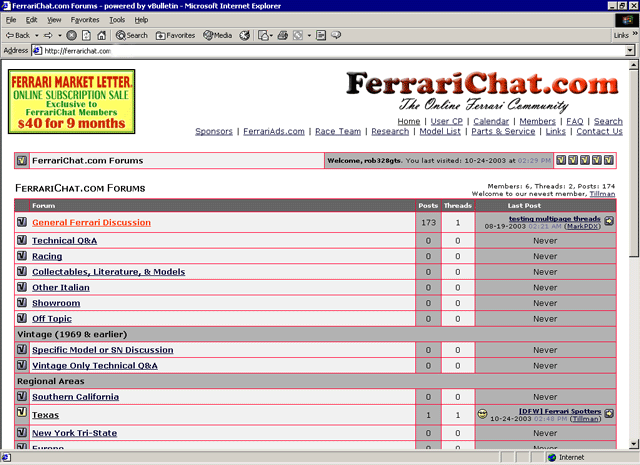
Task: Open the Edit menu
Action: [31, 20]
